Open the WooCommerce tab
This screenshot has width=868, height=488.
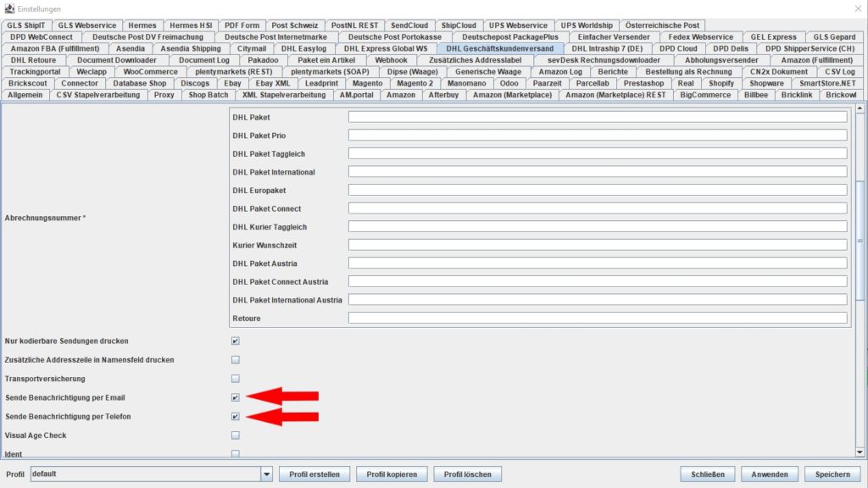(151, 71)
